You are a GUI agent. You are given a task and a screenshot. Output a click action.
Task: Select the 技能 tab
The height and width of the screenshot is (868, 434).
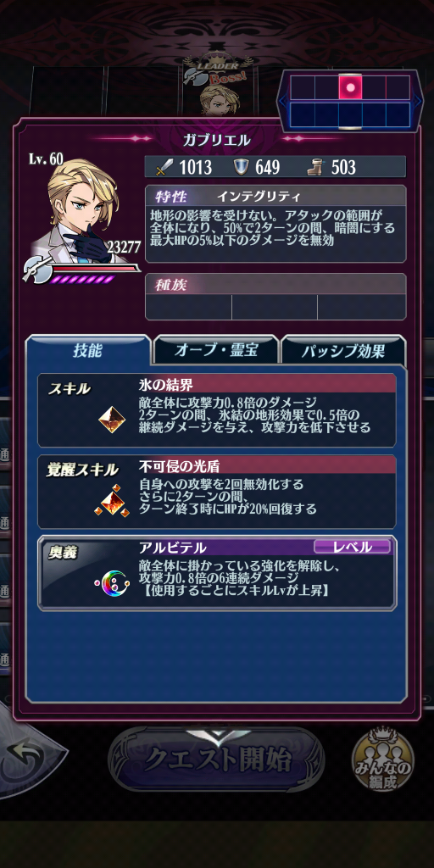(88, 350)
